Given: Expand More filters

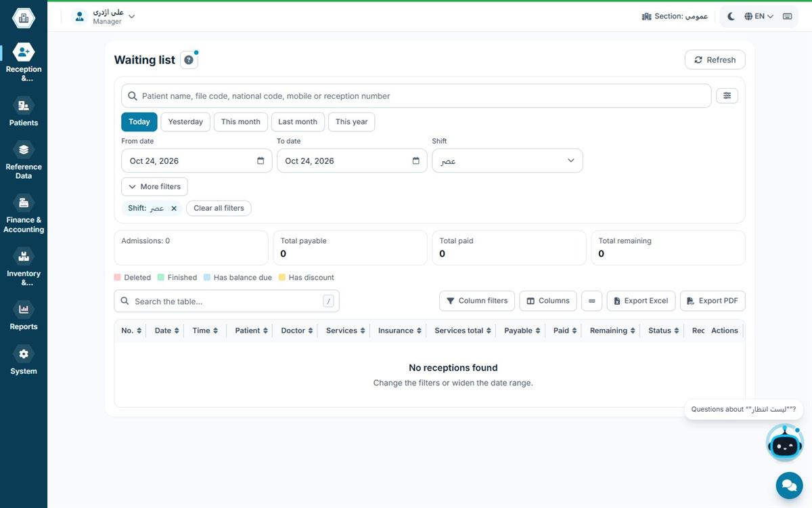Looking at the screenshot, I should click(x=154, y=187).
